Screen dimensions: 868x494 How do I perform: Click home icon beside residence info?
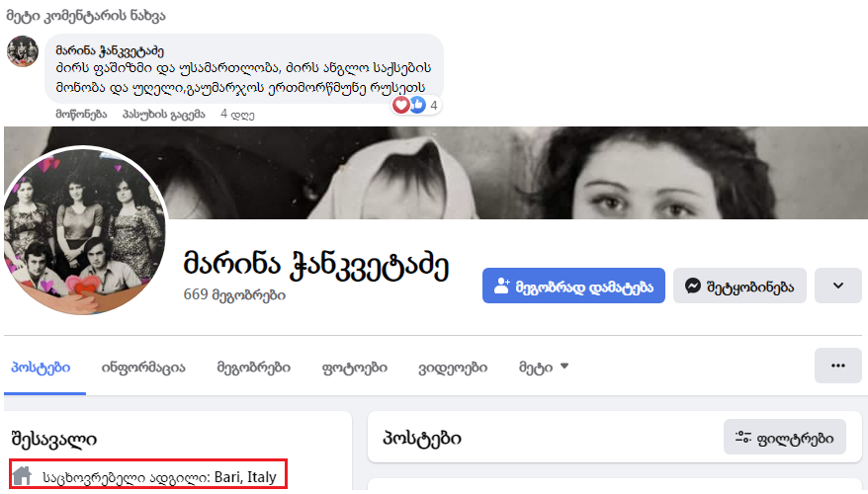pyautogui.click(x=22, y=476)
